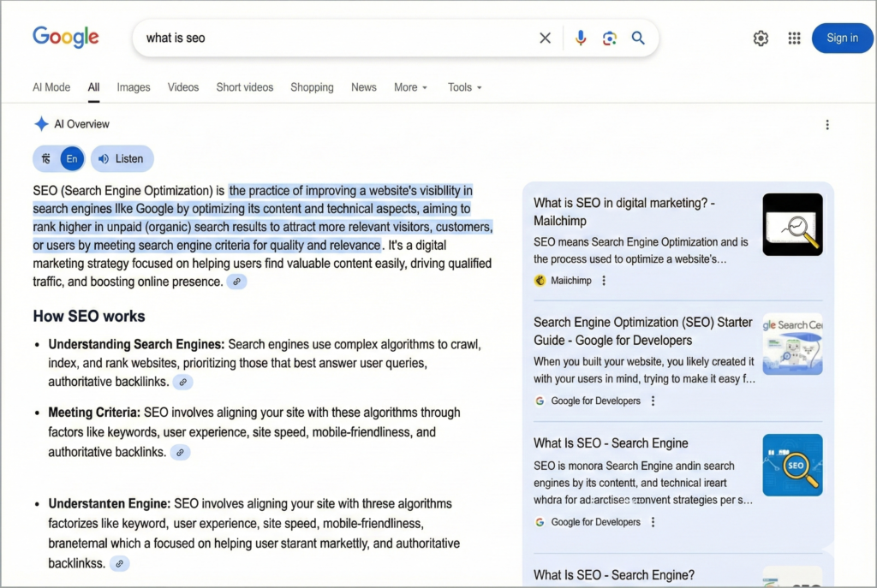Toggle the En language pill
The height and width of the screenshot is (588, 877).
(x=71, y=158)
